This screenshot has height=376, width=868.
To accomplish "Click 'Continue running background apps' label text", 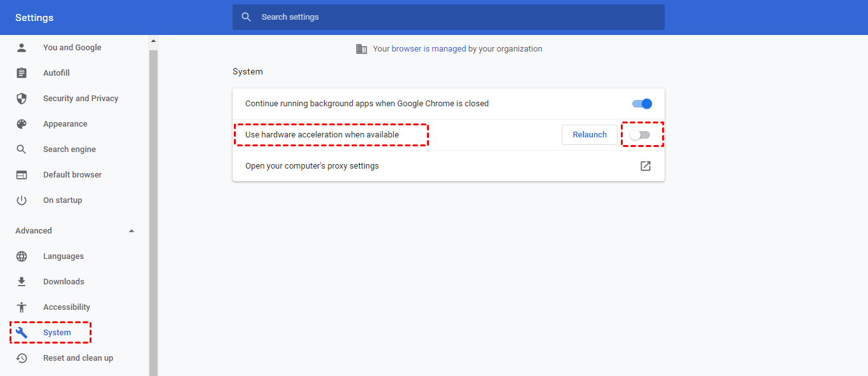I will point(367,104).
